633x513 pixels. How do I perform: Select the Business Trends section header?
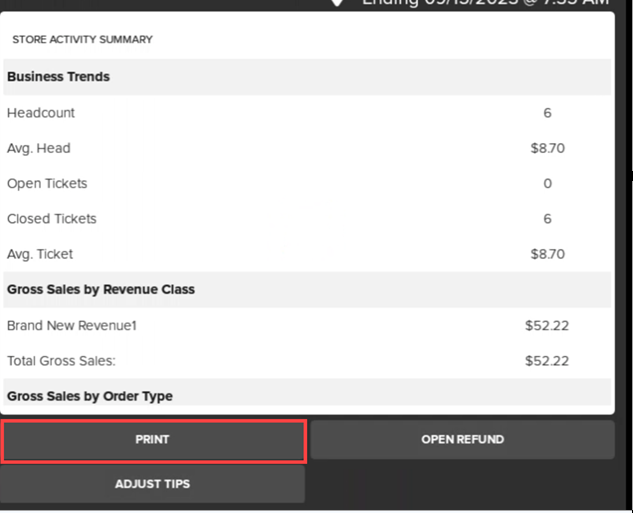pos(58,77)
